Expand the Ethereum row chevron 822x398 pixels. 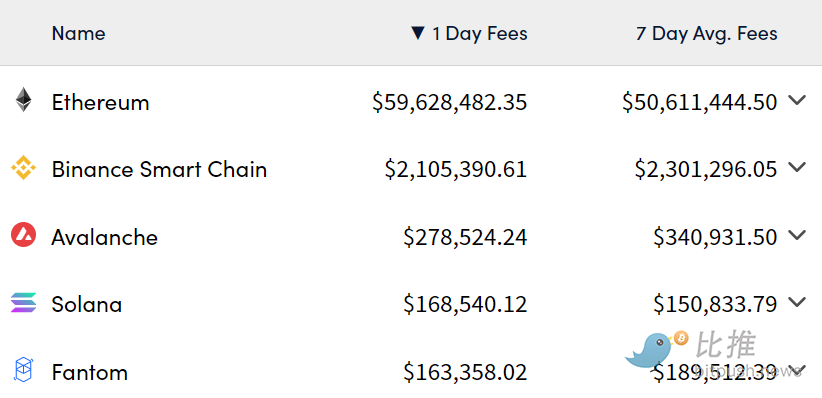coord(797,100)
